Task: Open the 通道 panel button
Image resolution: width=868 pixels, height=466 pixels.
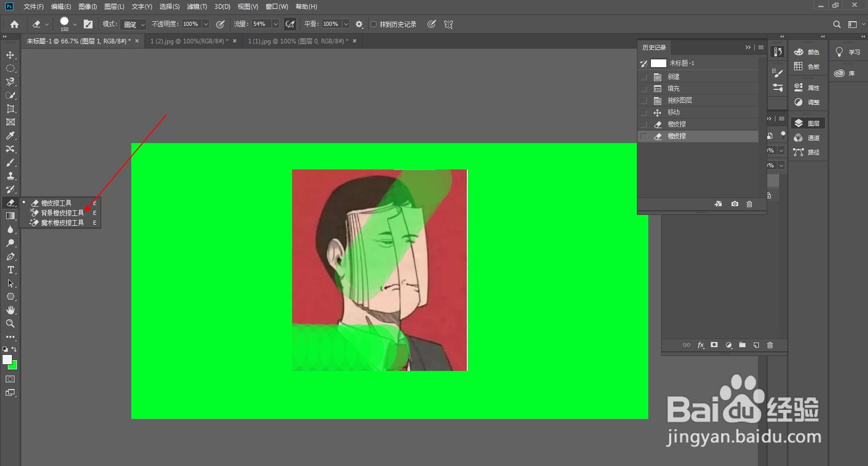Action: pos(808,138)
